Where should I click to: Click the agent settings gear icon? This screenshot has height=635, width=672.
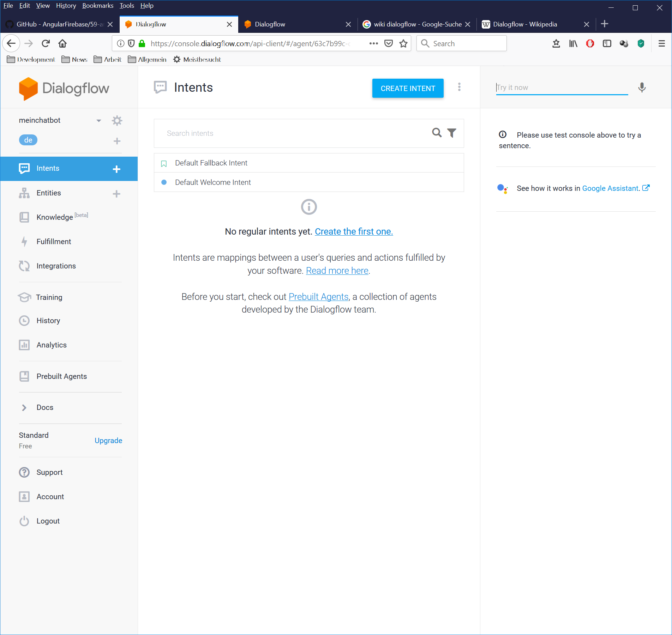point(117,121)
